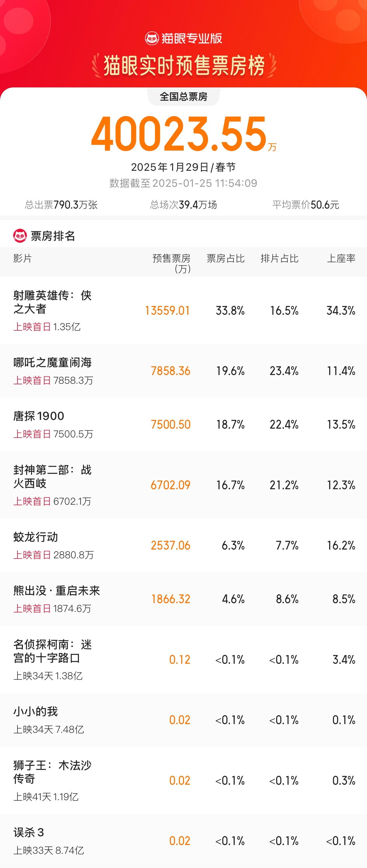Sort by the 票房占比 column header
This screenshot has width=367, height=868.
click(x=225, y=258)
